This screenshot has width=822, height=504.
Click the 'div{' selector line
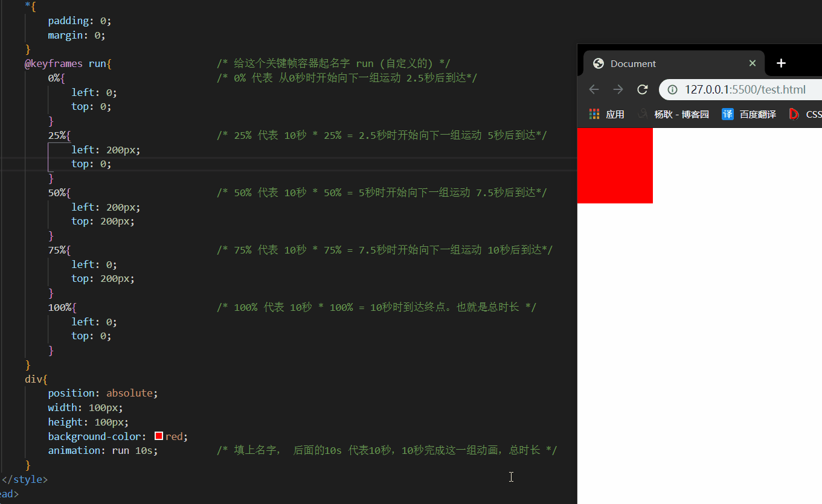[36, 379]
